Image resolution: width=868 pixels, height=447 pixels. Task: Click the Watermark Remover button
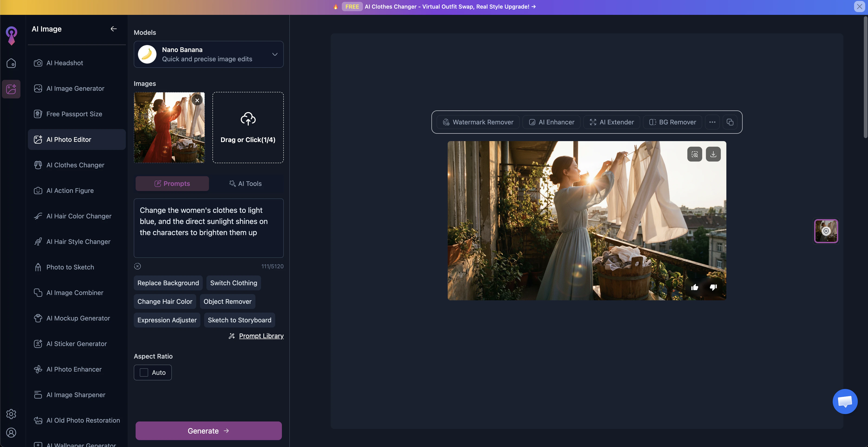[x=478, y=122]
